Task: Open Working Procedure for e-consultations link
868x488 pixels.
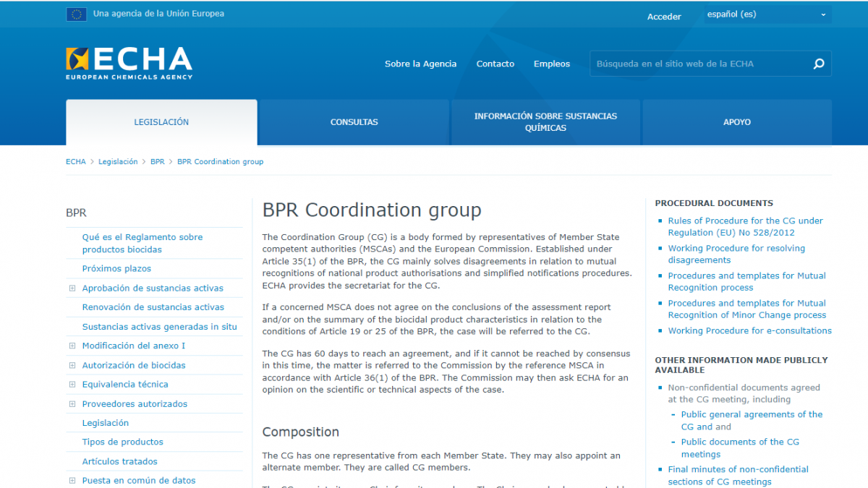Action: [749, 330]
